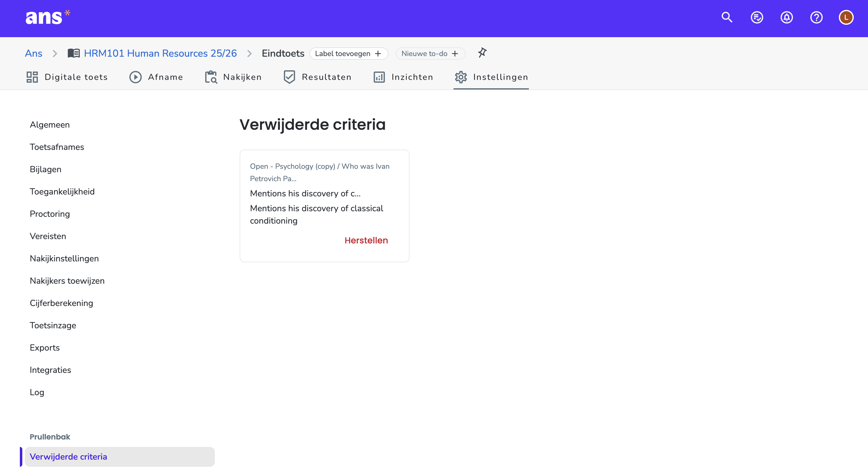Click Eindtoets breadcrumb title
This screenshot has height=472, width=868.
tap(283, 53)
